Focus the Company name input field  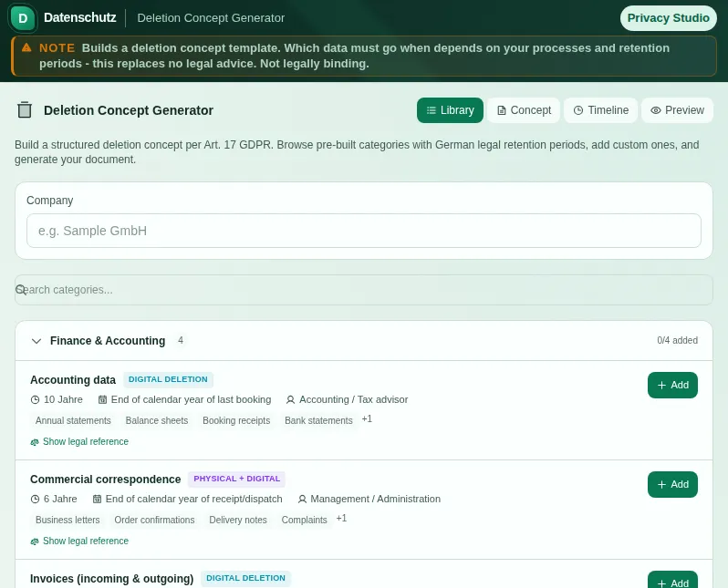pos(363,231)
